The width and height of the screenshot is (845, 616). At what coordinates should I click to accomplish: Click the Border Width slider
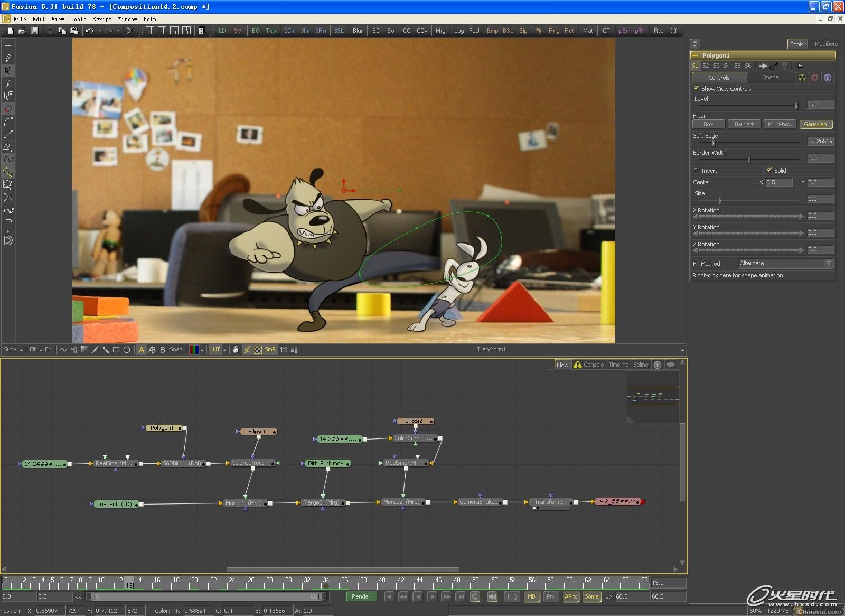pos(749,160)
